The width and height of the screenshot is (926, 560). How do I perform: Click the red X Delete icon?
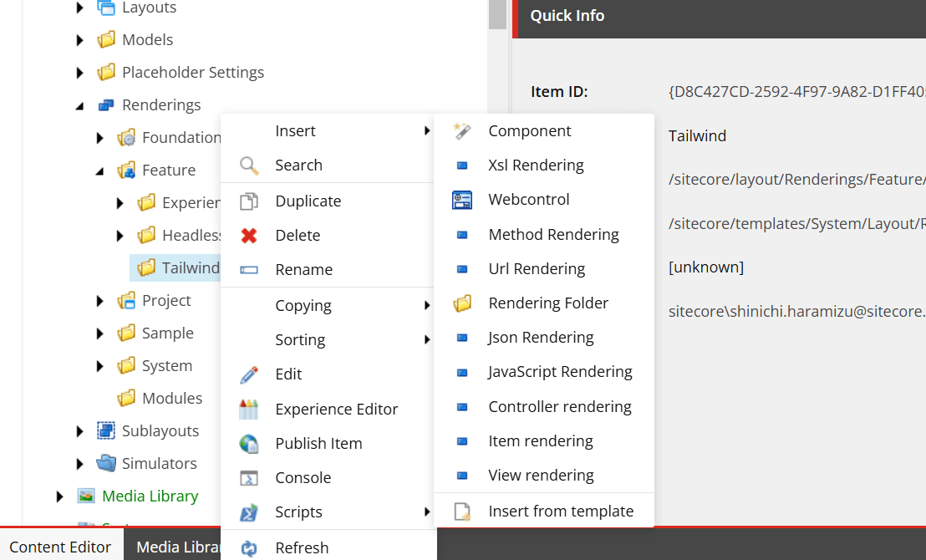[x=249, y=236]
